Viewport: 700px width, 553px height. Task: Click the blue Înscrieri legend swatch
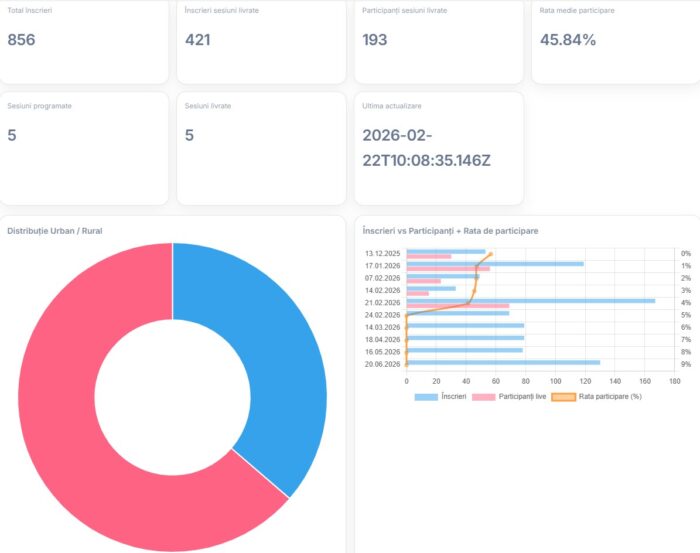[426, 397]
